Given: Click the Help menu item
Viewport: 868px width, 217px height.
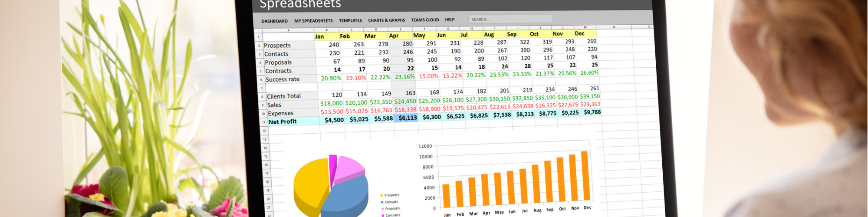Looking at the screenshot, I should 450,20.
